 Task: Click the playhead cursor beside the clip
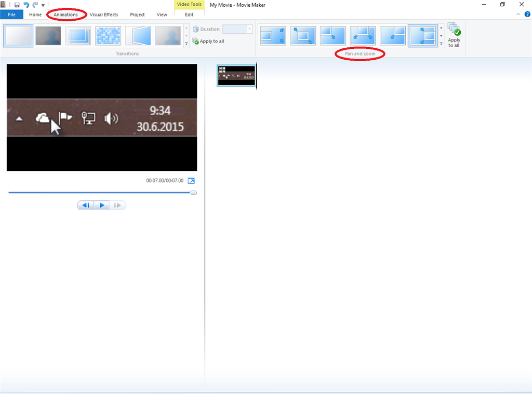(x=257, y=76)
